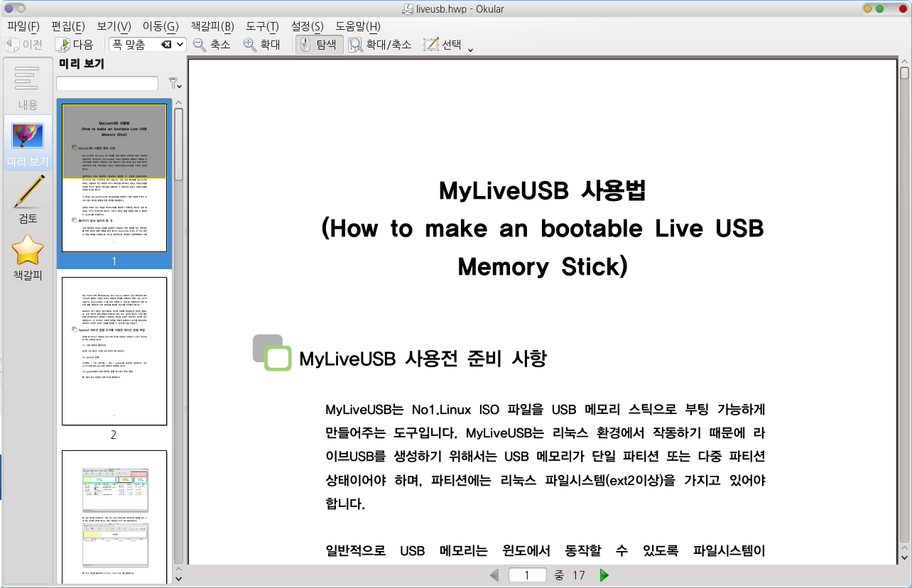This screenshot has width=912, height=588.
Task: Click the thumbnail filter search field
Action: [107, 84]
